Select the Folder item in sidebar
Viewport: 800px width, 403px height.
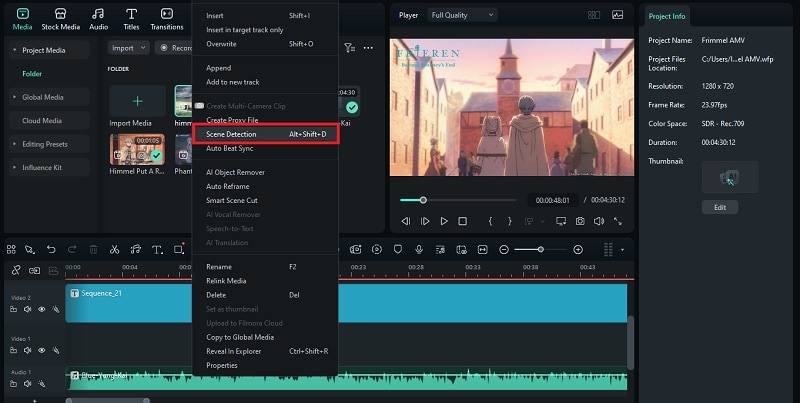point(32,73)
